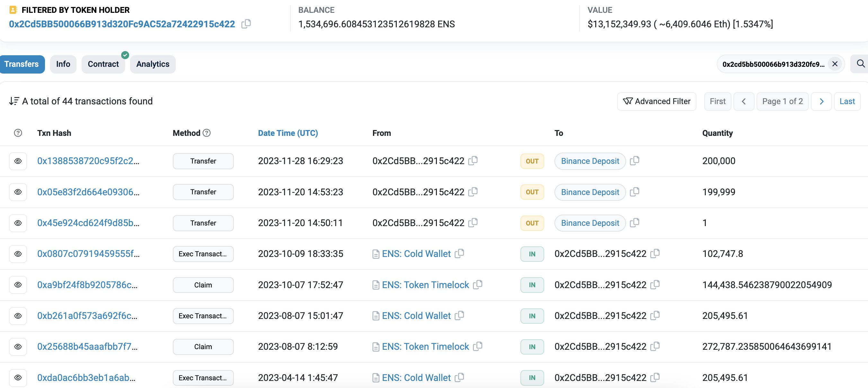868x388 pixels.
Task: Open the Advanced Filter options
Action: tap(656, 101)
